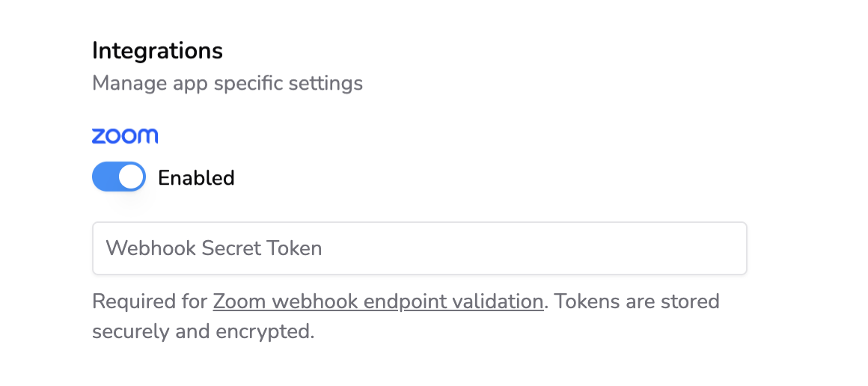This screenshot has height=386, width=868.
Task: Open the Zoom webhook endpoint validation link
Action: coord(378,301)
